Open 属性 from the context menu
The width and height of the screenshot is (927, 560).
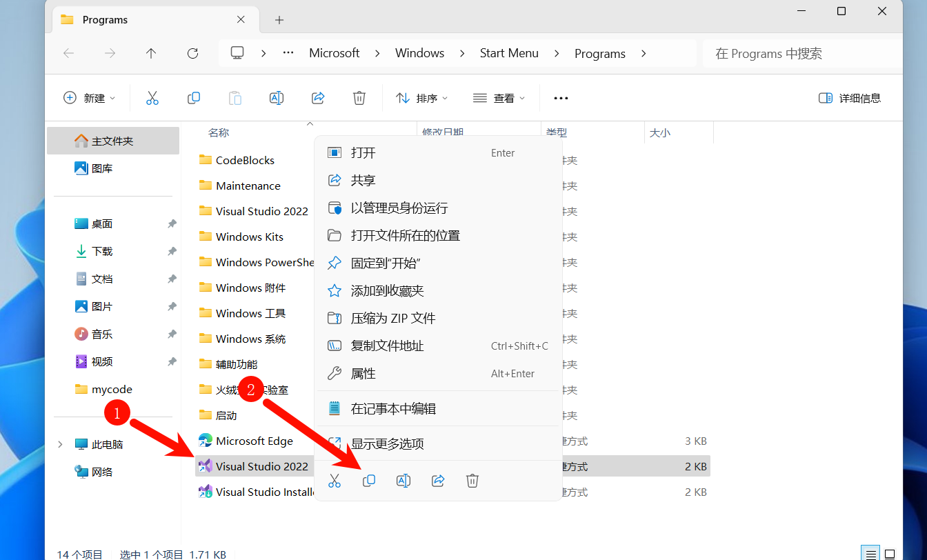(x=438, y=373)
